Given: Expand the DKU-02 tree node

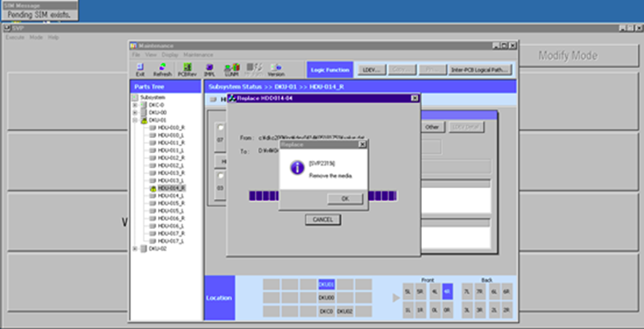Looking at the screenshot, I should pos(135,249).
